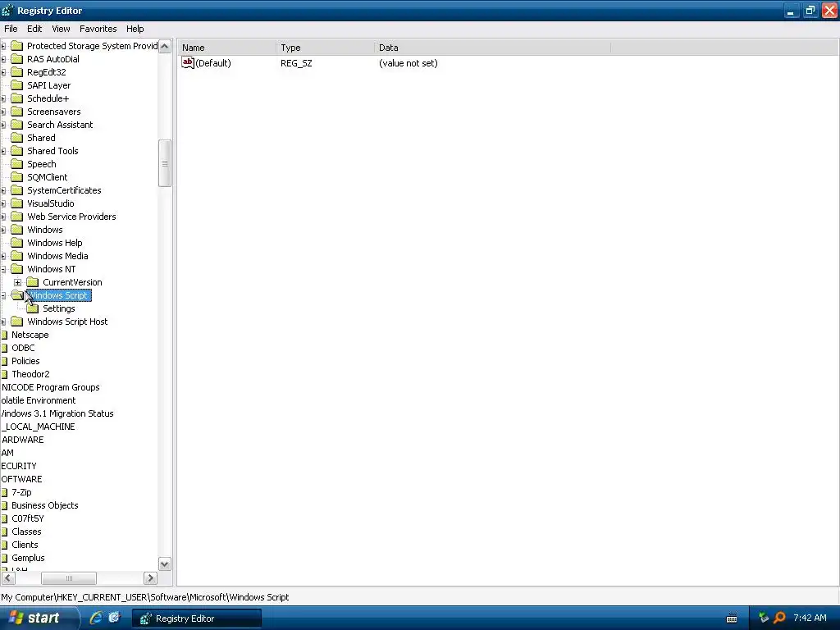The height and width of the screenshot is (630, 840).
Task: Click the vertical scrollbar thumb in tree
Action: coord(164,163)
